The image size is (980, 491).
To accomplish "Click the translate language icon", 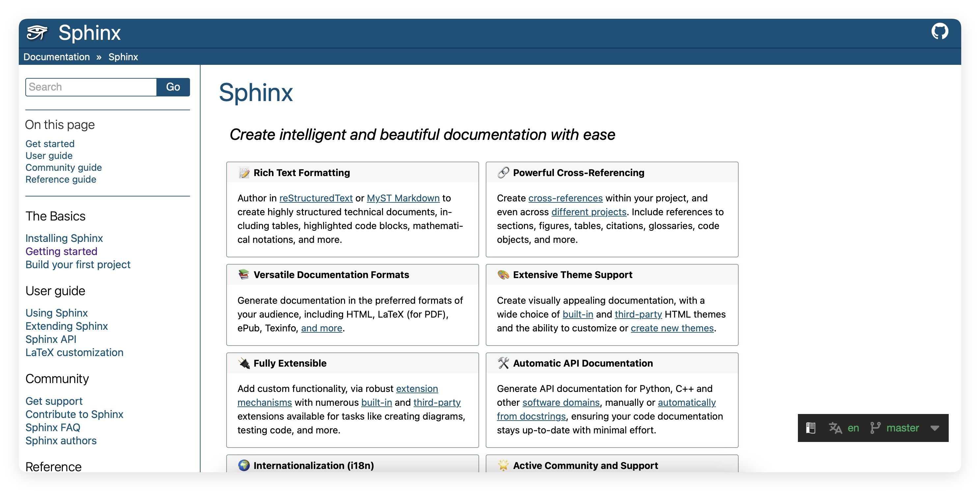I will 835,428.
